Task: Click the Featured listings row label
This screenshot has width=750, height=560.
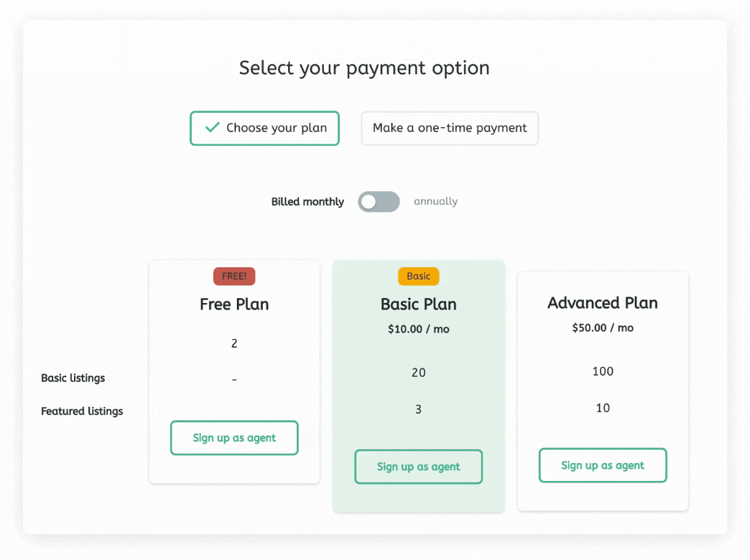Action: tap(82, 411)
